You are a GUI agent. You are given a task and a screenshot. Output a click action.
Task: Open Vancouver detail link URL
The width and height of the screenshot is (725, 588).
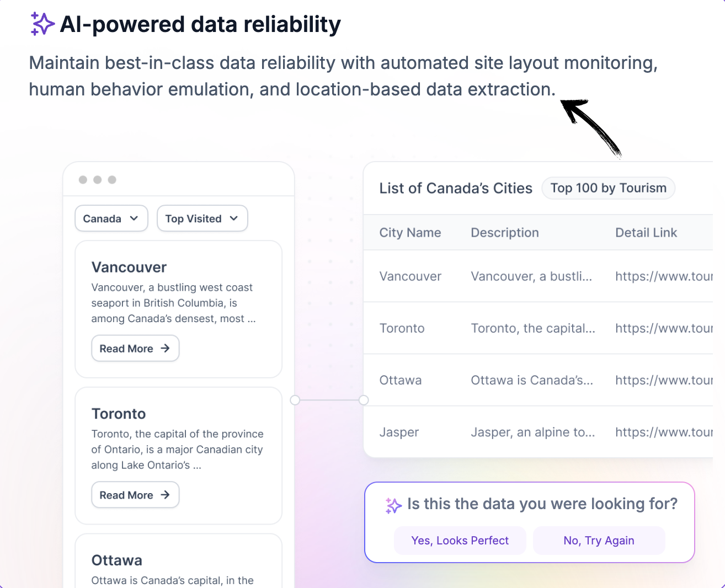click(664, 276)
